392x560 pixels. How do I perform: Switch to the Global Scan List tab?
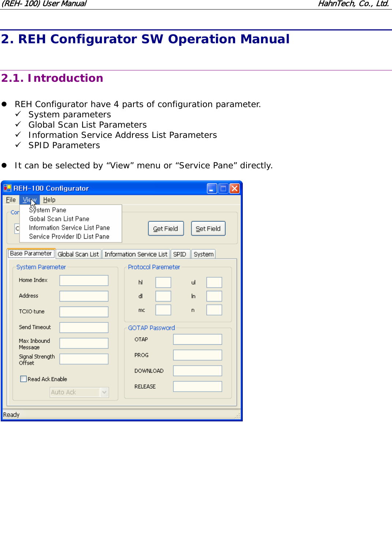(x=78, y=254)
